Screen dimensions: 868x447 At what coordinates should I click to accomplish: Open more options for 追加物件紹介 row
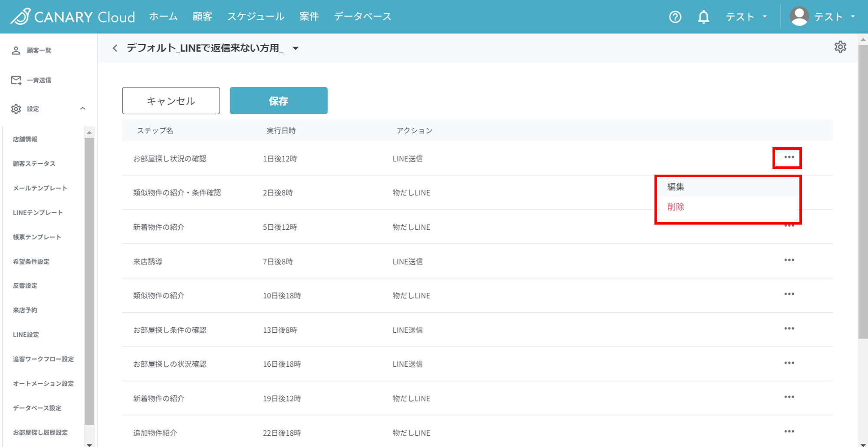789,431
